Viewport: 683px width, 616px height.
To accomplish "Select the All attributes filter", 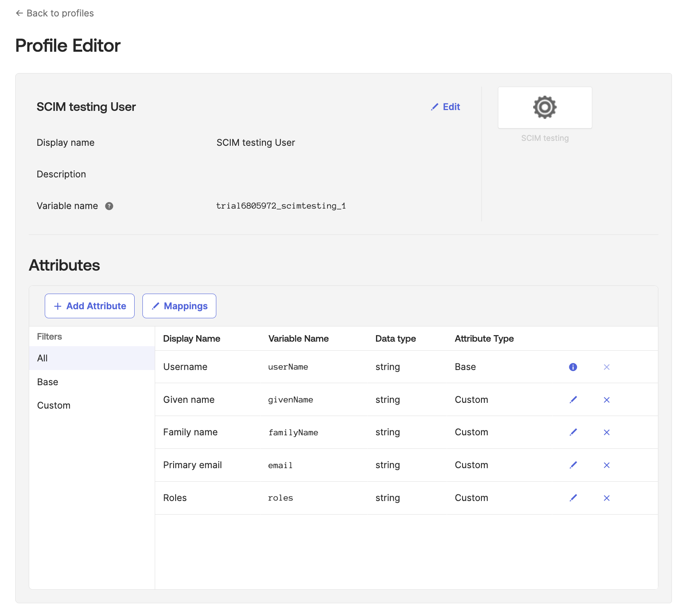I will (x=43, y=358).
